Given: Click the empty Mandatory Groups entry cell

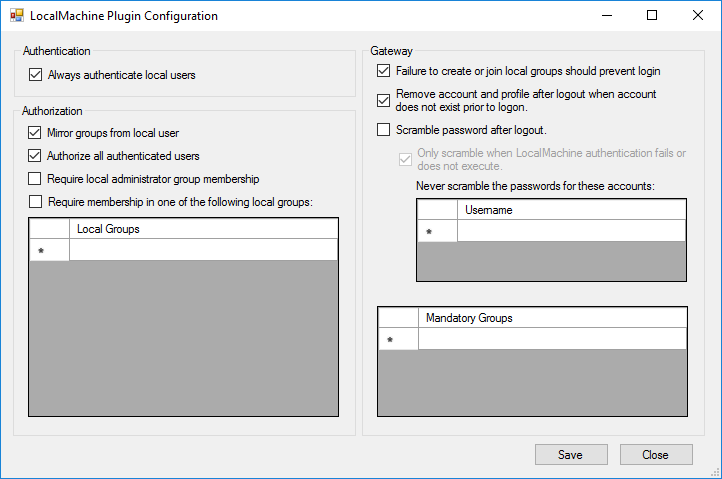Looking at the screenshot, I should [552, 339].
